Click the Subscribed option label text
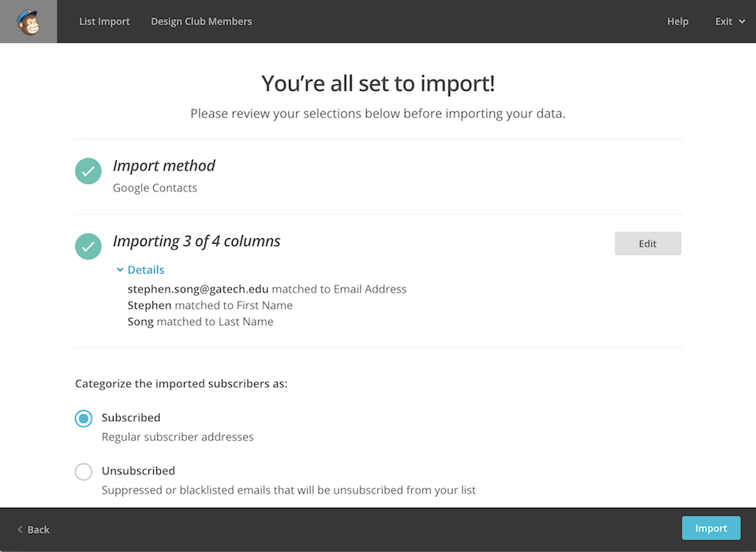 131,418
